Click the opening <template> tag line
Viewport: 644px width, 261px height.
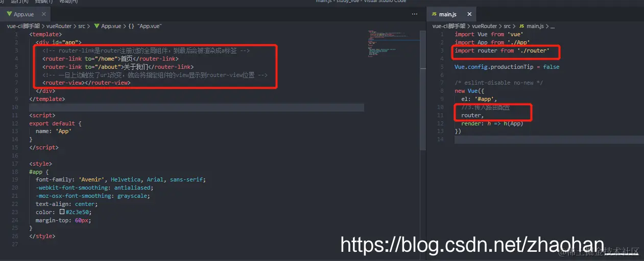[x=45, y=34]
